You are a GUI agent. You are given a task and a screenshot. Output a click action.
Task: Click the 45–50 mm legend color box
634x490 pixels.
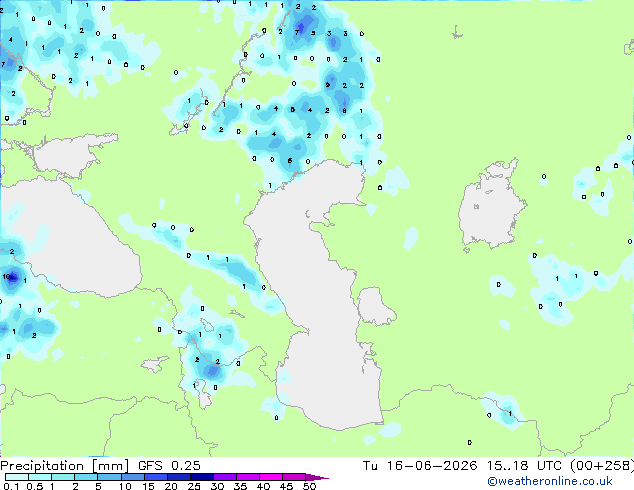294,477
